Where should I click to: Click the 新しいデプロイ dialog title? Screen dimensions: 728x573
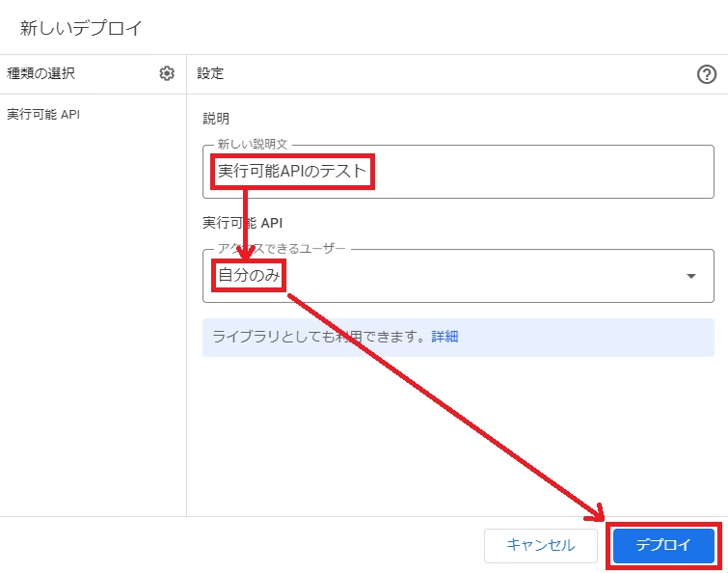81,28
